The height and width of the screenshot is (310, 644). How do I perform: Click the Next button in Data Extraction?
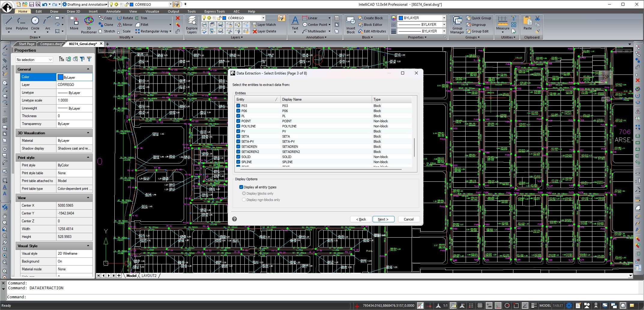tap(383, 219)
